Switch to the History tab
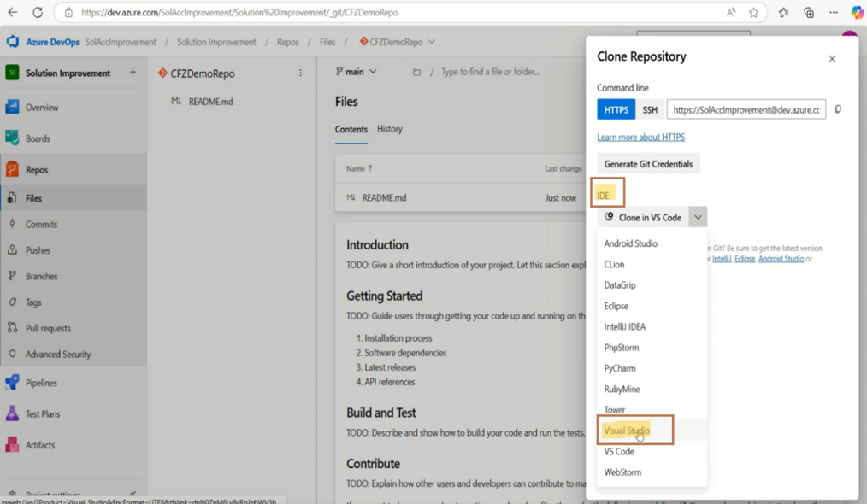Screen dimensions: 867x504 tap(390, 129)
